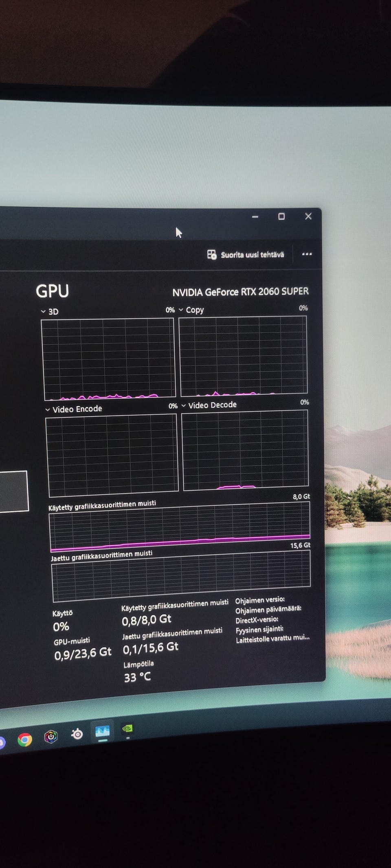391x868 pixels.
Task: Open the Video Encode engine dropdown
Action: [48, 410]
